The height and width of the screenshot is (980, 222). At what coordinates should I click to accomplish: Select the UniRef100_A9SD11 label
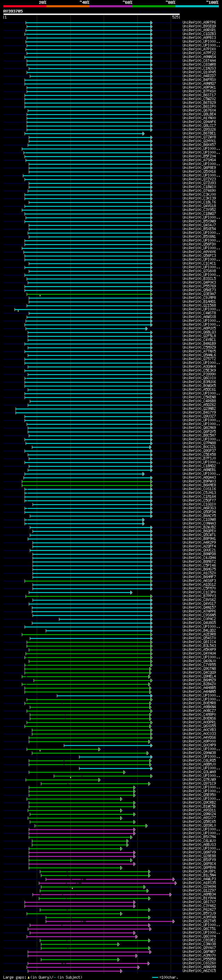coord(199,810)
